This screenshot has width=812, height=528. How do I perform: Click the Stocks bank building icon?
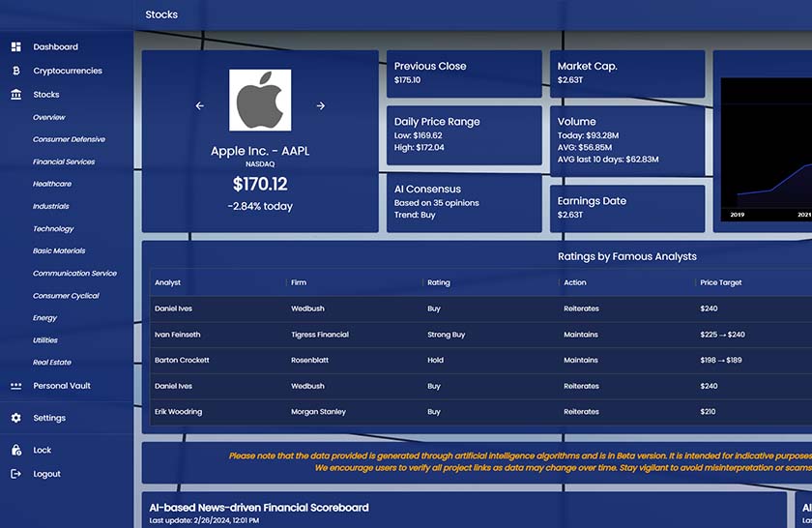coord(16,95)
